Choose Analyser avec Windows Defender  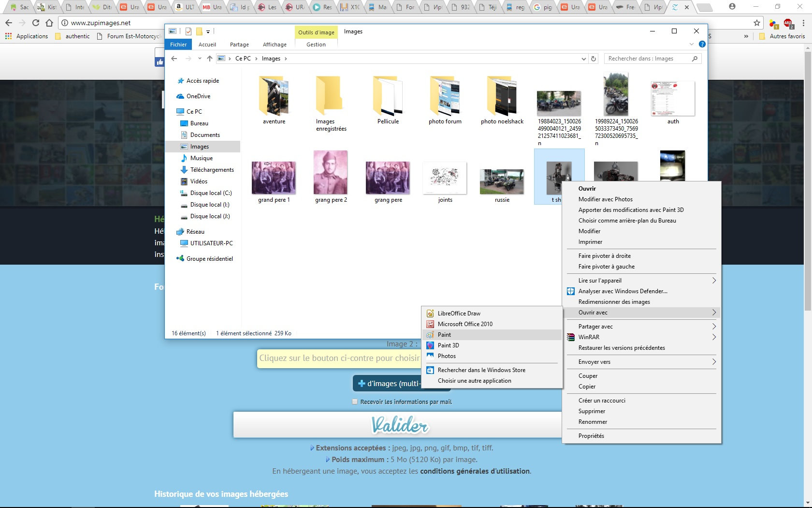[x=641, y=291]
